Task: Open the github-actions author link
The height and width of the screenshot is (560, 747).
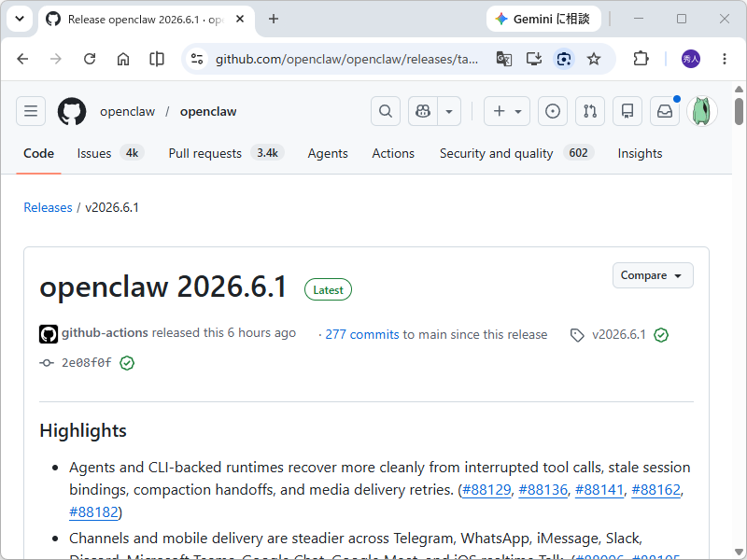Action: 105,333
